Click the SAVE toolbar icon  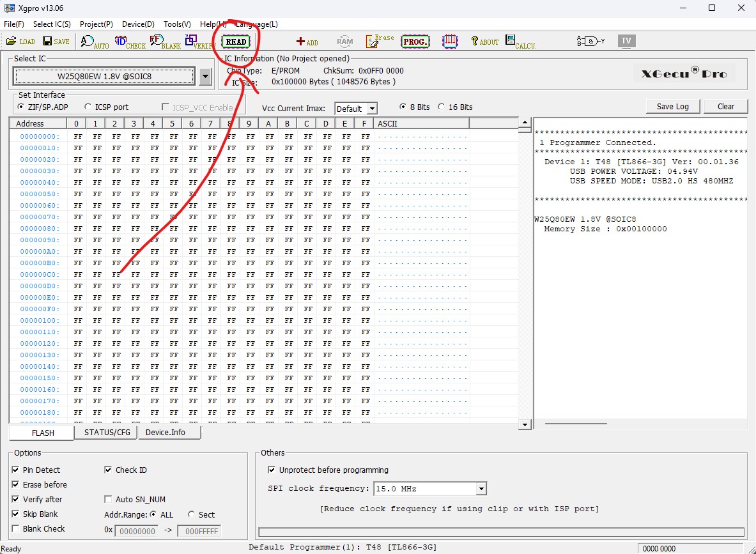pos(56,42)
